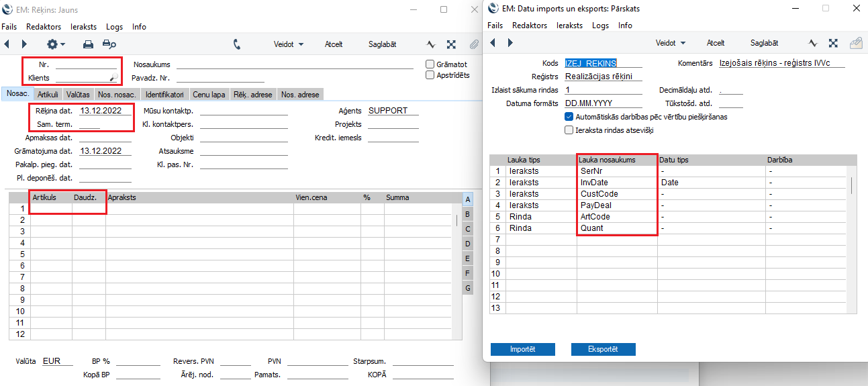Image resolution: width=868 pixels, height=386 pixels.
Task: Go to next record in import window
Action: point(510,43)
